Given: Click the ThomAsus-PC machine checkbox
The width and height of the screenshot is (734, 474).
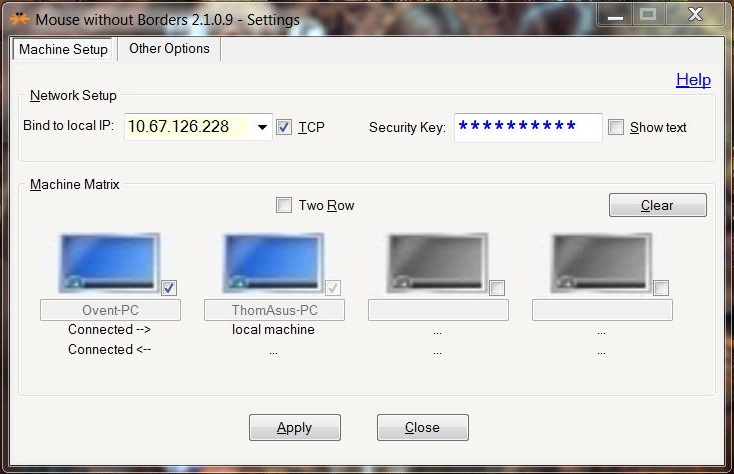Looking at the screenshot, I should pyautogui.click(x=333, y=288).
